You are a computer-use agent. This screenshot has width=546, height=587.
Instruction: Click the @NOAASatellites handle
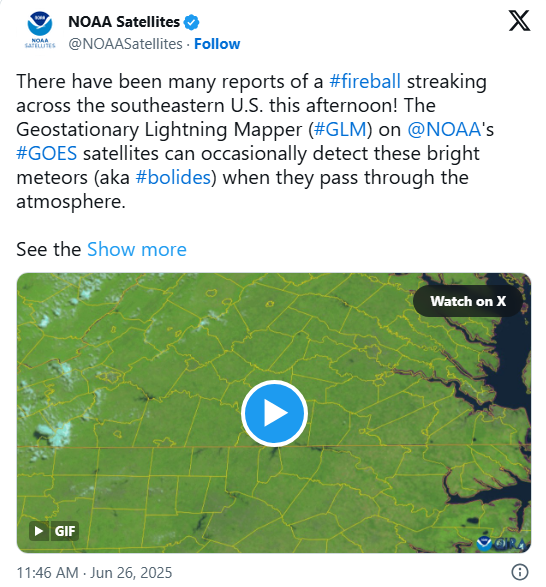pyautogui.click(x=125, y=44)
